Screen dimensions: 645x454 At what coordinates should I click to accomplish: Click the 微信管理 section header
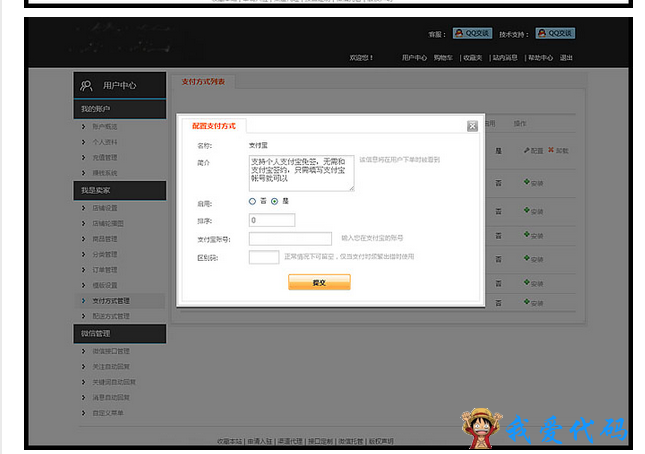[x=120, y=334]
